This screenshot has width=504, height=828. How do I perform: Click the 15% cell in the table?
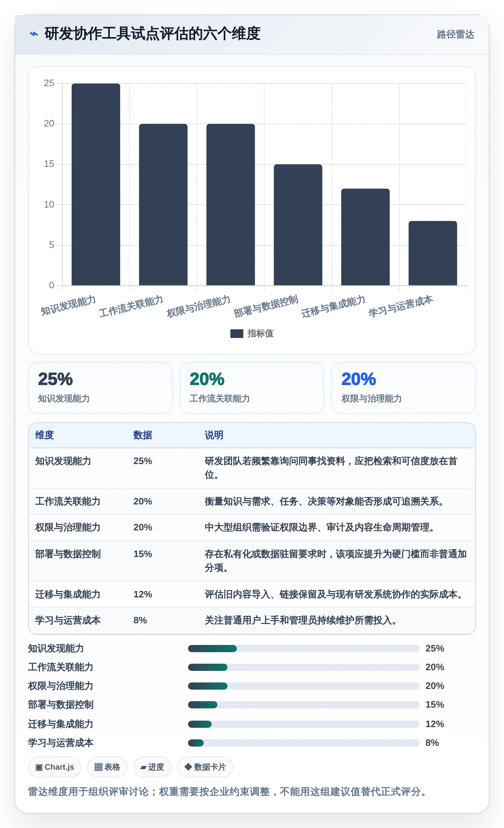143,554
